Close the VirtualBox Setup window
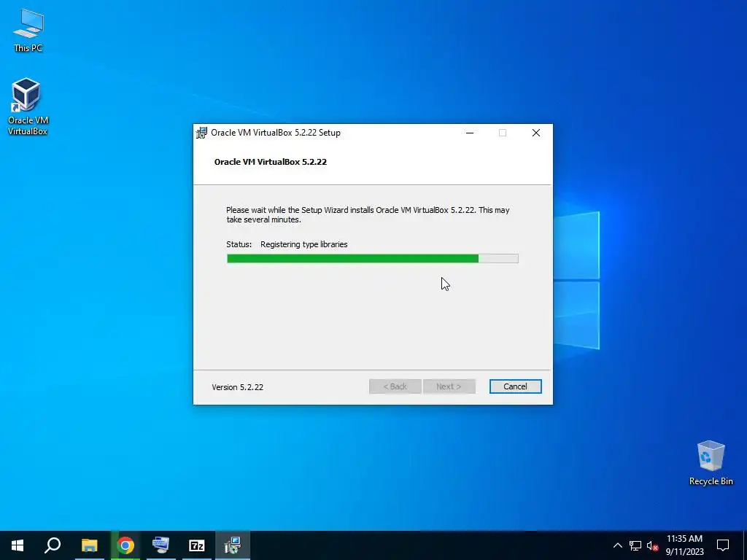The width and height of the screenshot is (747, 560). pos(536,133)
